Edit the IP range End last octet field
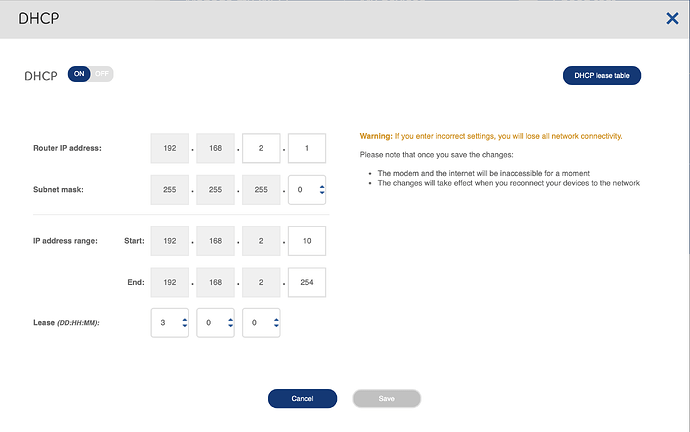This screenshot has height=432, width=690. pos(307,282)
